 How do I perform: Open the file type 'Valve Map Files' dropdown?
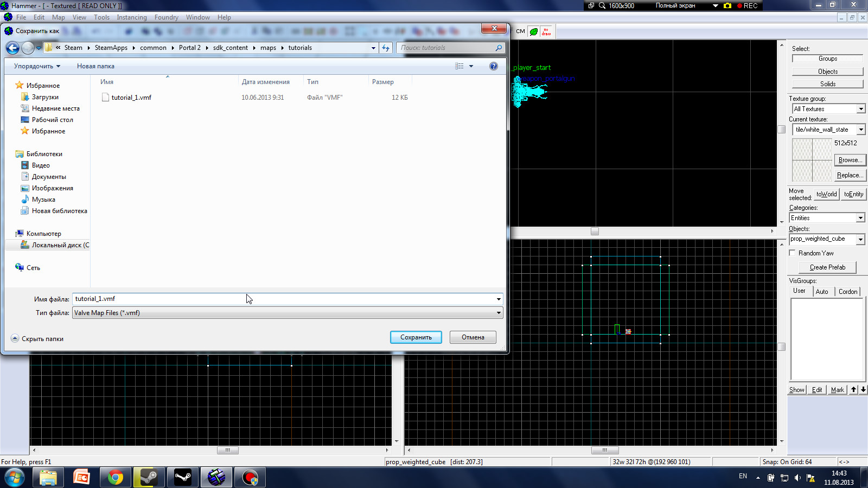pos(499,313)
